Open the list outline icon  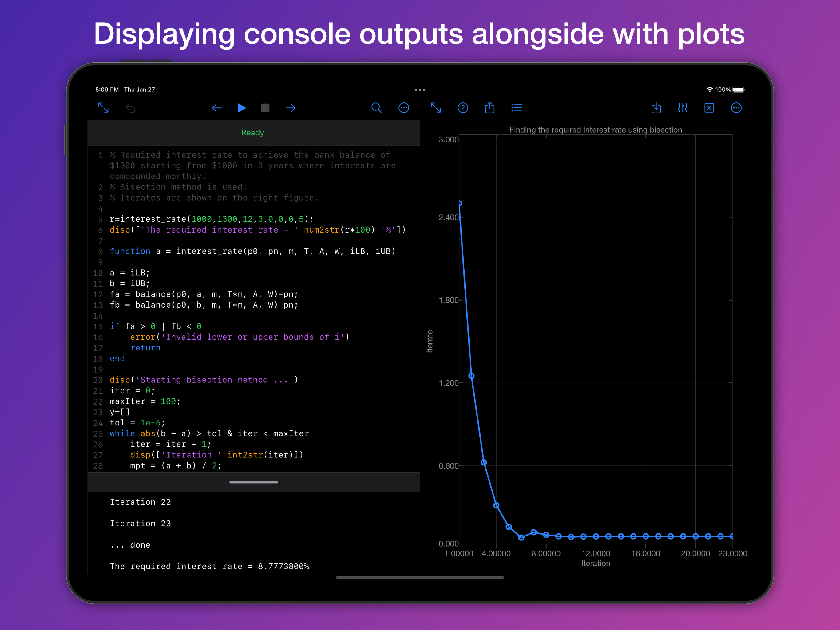517,108
